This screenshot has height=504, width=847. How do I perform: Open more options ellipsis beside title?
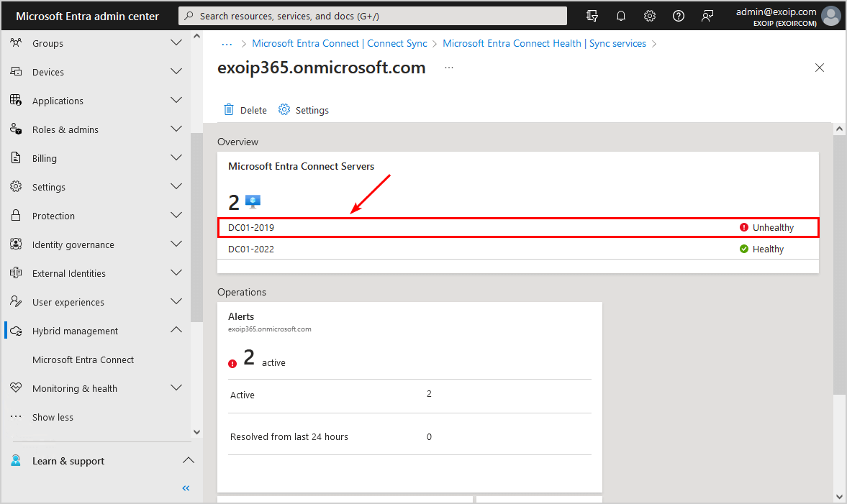point(449,68)
